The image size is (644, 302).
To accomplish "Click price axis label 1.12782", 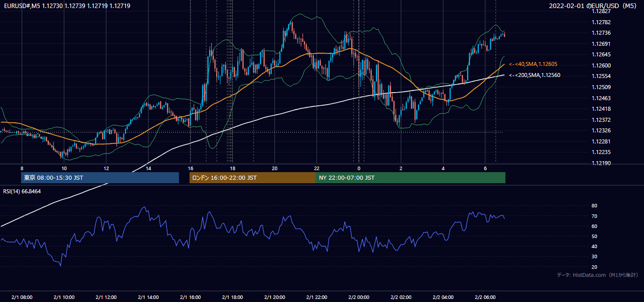I will pos(602,22).
